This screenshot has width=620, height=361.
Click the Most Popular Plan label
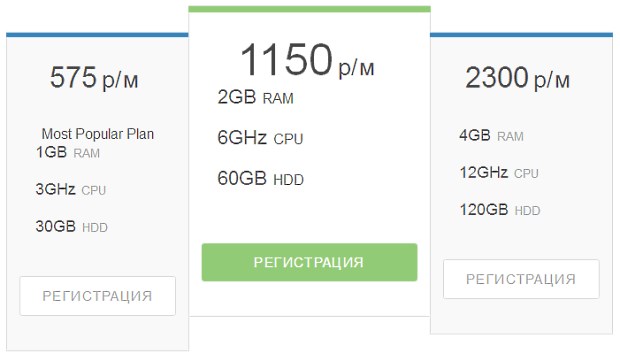tap(98, 134)
